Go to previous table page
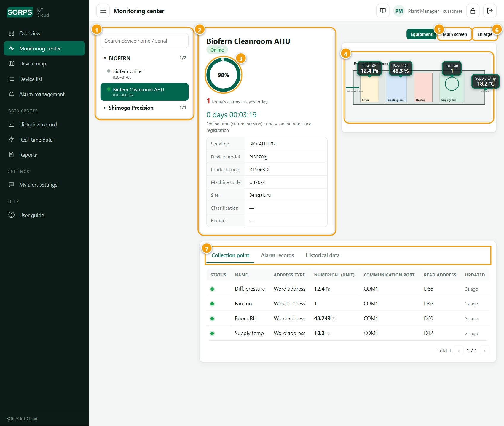This screenshot has width=504, height=426. 459,351
